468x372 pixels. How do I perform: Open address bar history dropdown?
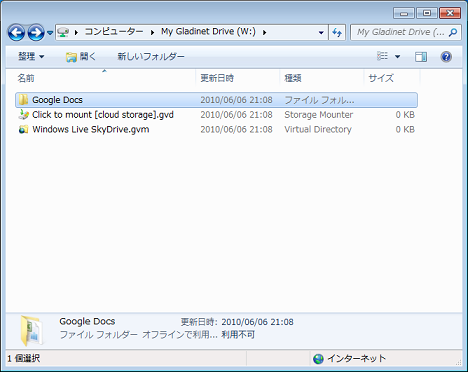321,33
